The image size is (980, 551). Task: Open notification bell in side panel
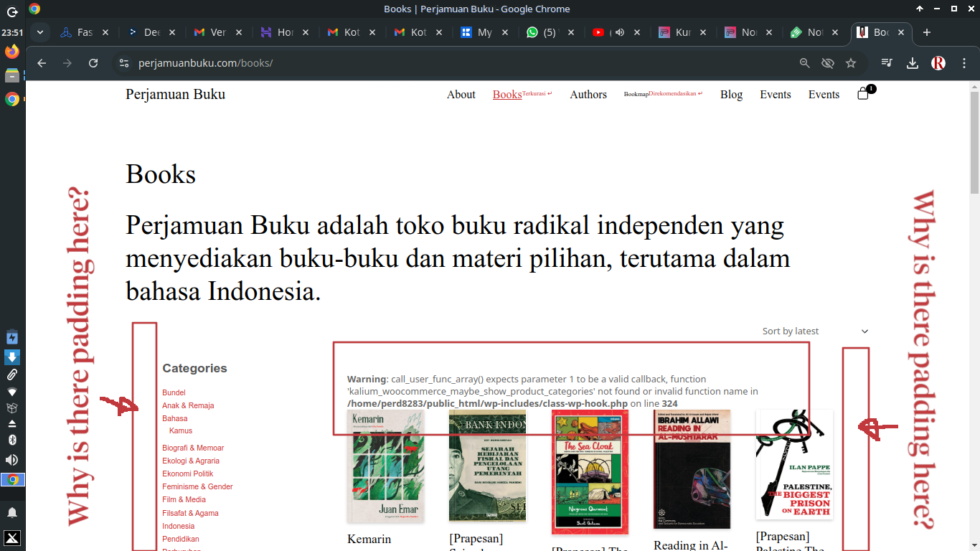pos(12,512)
